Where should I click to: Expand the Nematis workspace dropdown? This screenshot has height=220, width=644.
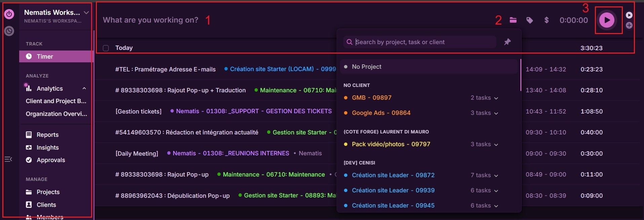[86, 13]
